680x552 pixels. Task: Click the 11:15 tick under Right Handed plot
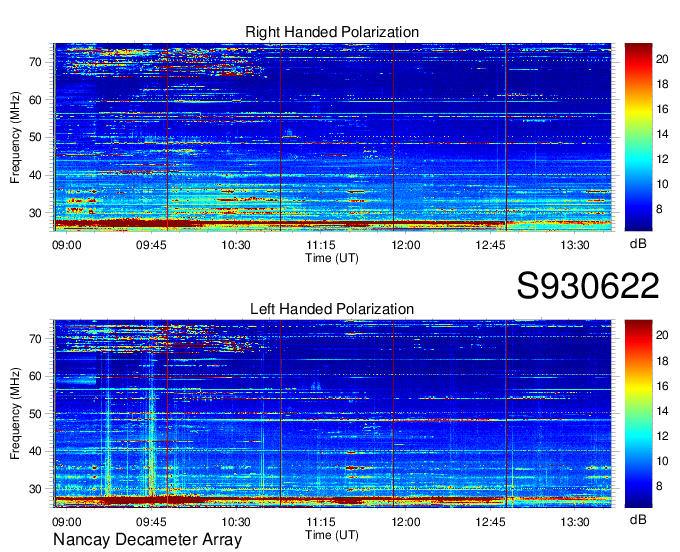(321, 245)
